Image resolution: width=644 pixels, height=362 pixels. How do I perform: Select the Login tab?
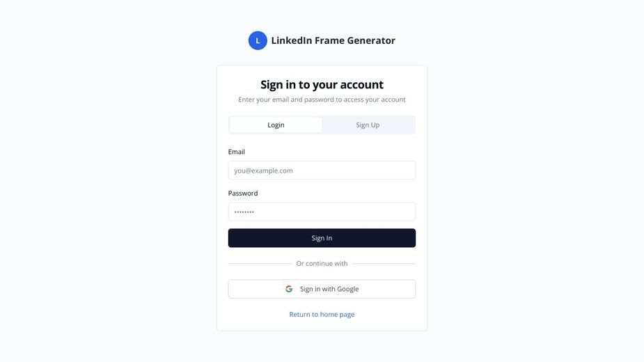(x=276, y=125)
